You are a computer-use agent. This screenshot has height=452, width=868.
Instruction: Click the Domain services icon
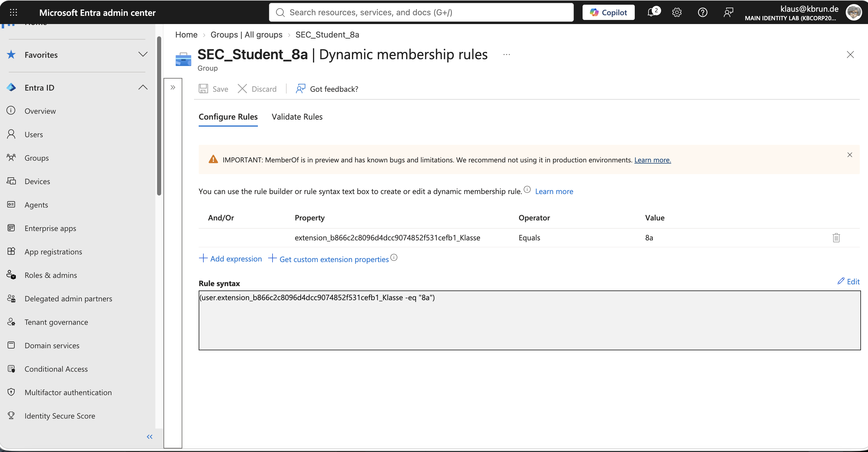11,345
